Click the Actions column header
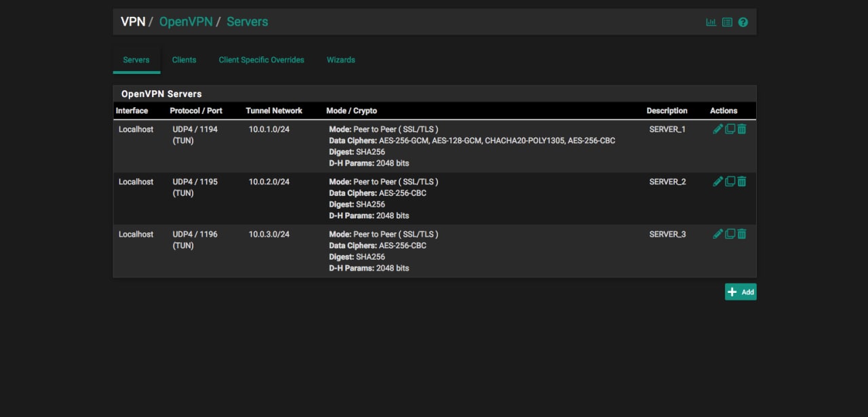This screenshot has width=868, height=417. 724,111
